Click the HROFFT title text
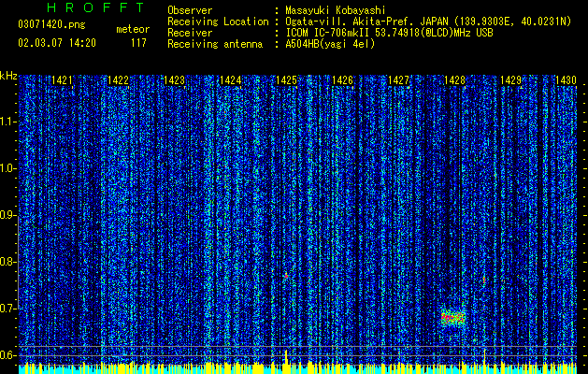The height and width of the screenshot is (374, 588). (95, 7)
